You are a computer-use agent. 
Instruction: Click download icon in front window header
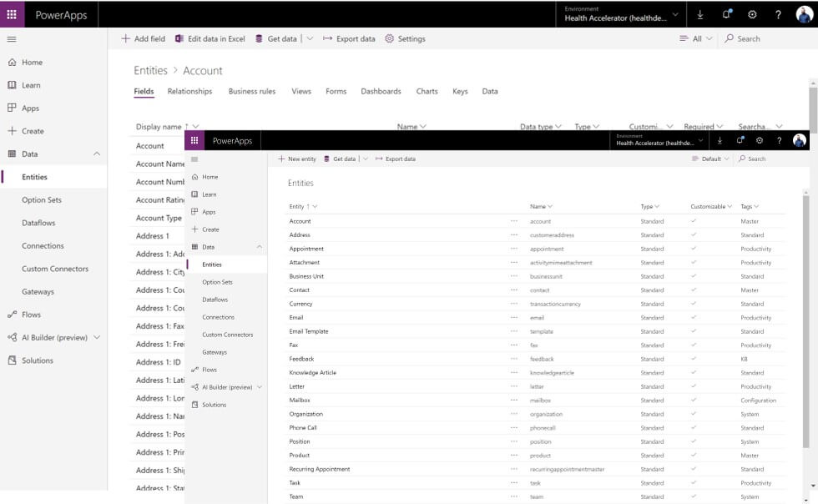(720, 140)
